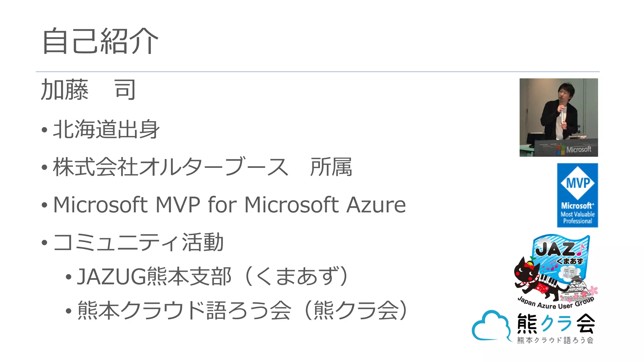Select the 株式会社オルターブース 所属 bullet
This screenshot has height=362, width=644.
click(x=202, y=167)
